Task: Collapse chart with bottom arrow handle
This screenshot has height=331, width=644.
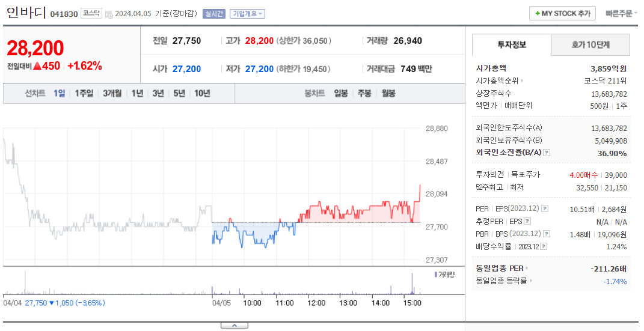Action: click(x=234, y=326)
